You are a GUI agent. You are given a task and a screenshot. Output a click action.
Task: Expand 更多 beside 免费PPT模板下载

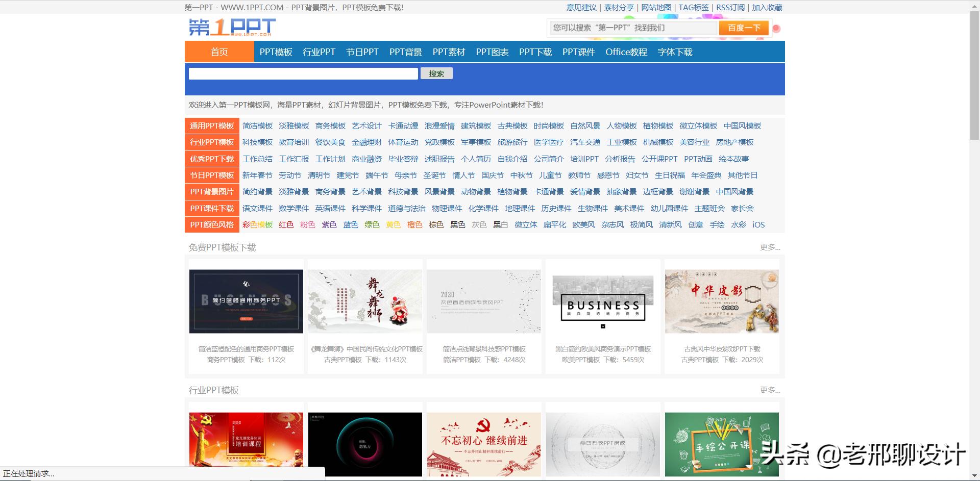(770, 247)
